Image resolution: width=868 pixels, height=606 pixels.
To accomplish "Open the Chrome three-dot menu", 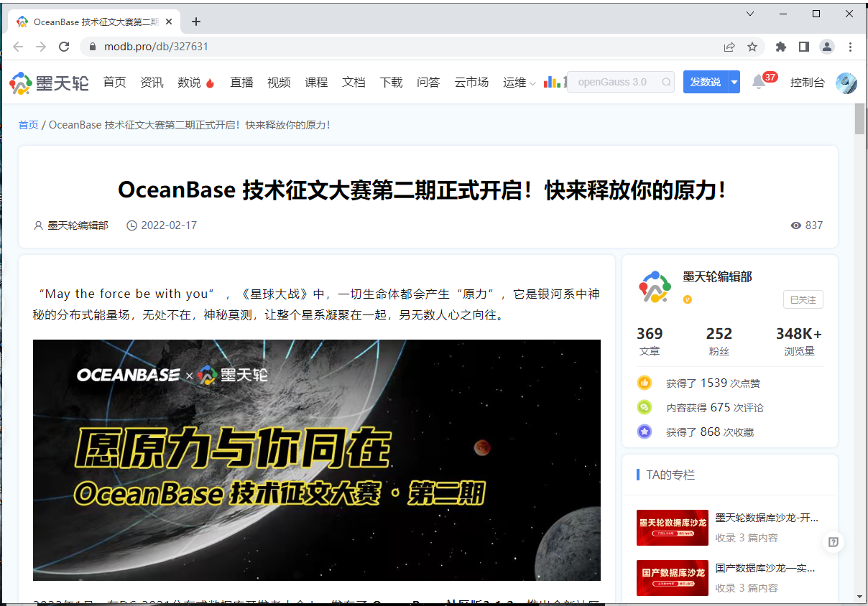I will pos(851,47).
